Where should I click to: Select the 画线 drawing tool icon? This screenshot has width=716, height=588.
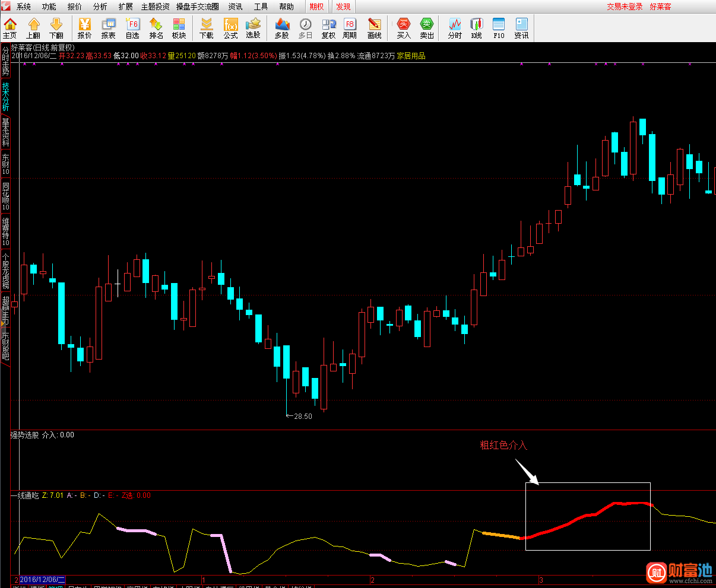[374, 28]
